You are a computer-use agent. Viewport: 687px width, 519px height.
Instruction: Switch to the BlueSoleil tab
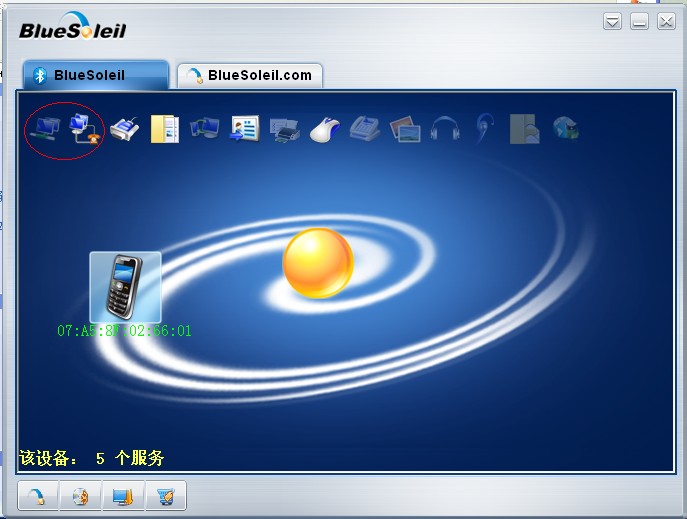pyautogui.click(x=96, y=75)
